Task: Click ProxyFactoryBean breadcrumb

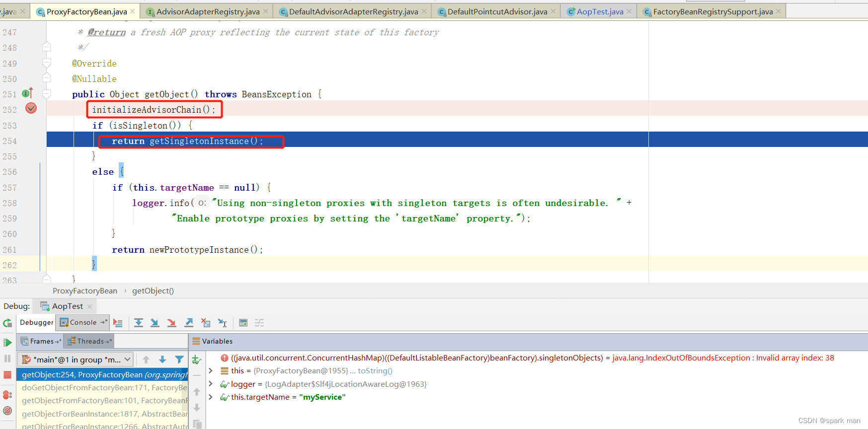Action: (x=85, y=291)
